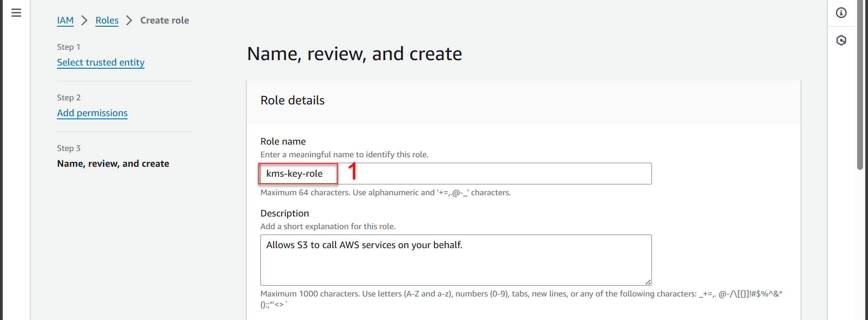
Task: Navigate to the Roles breadcrumb link
Action: click(x=107, y=20)
